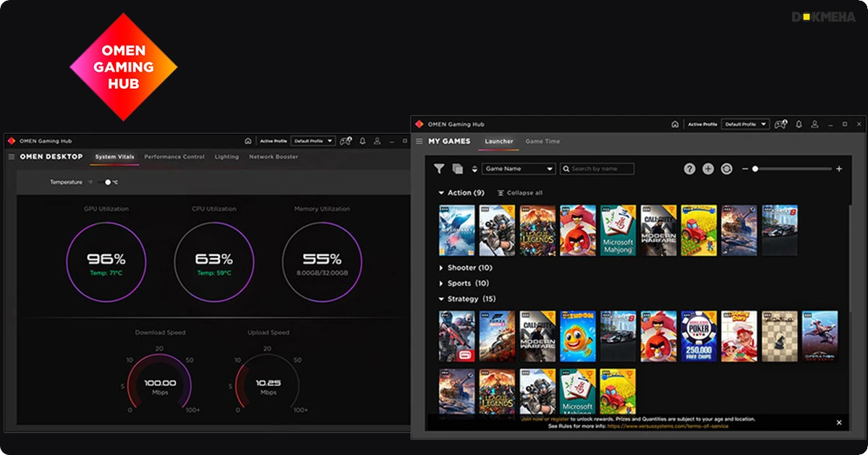
Task: Click the minus icon to shrink thumbnails
Action: tap(745, 169)
